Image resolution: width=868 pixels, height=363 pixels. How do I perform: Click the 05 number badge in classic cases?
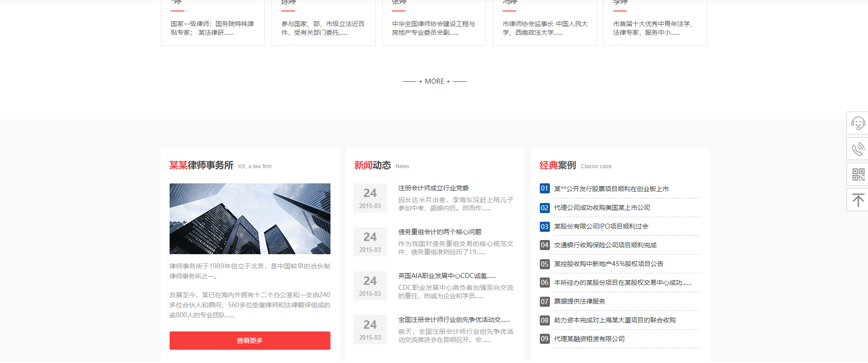(544, 264)
